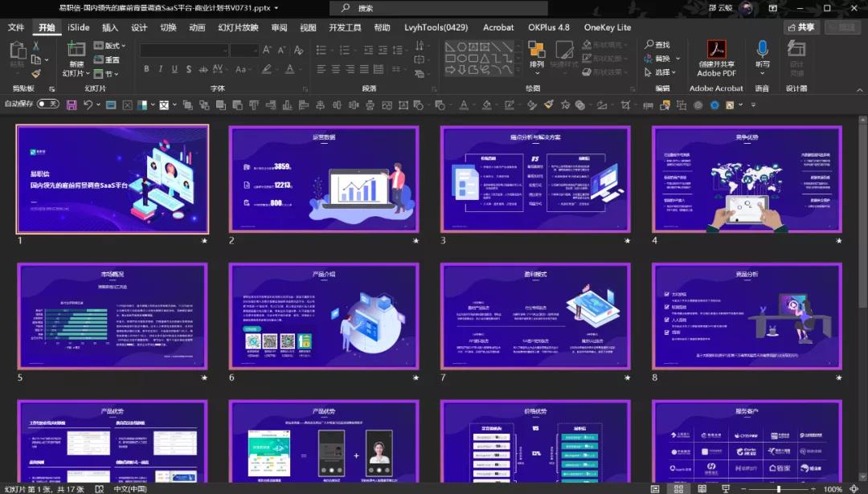Expand the Replace (替换) dropdown arrow
868x494 pixels.
pos(678,58)
